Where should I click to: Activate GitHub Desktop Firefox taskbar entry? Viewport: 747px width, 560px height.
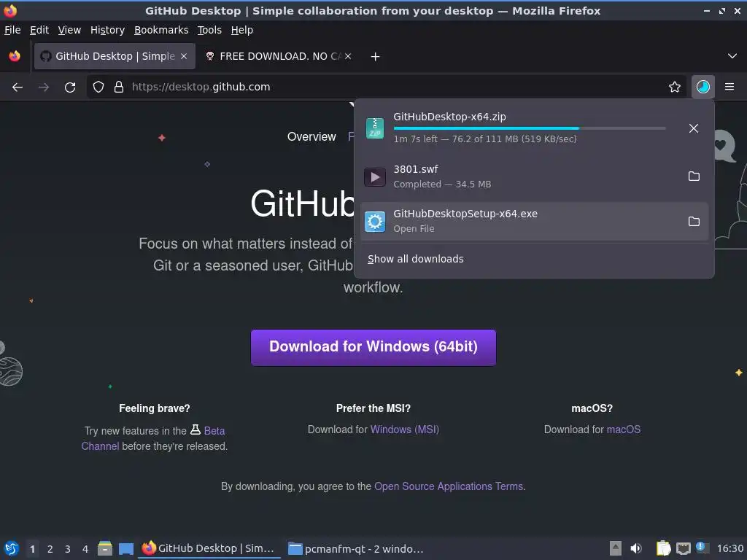coord(209,548)
